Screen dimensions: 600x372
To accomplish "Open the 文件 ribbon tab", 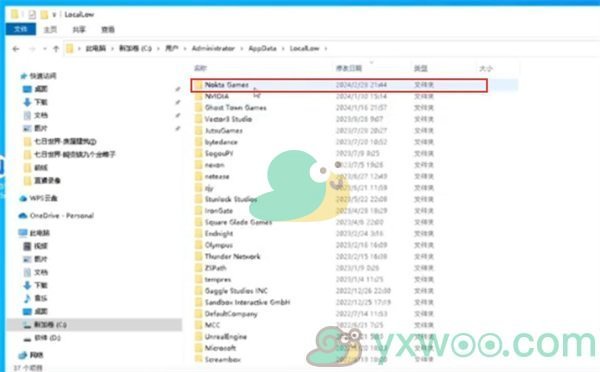I will pos(21,29).
